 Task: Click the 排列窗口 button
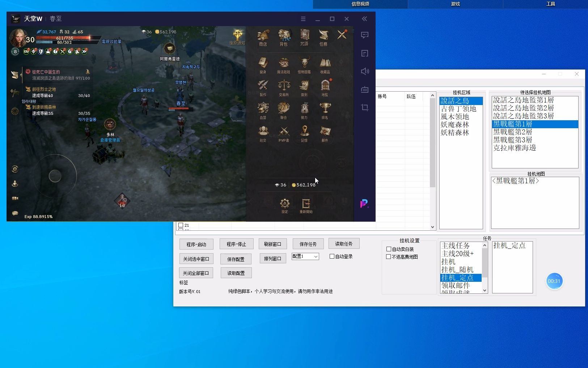(272, 259)
